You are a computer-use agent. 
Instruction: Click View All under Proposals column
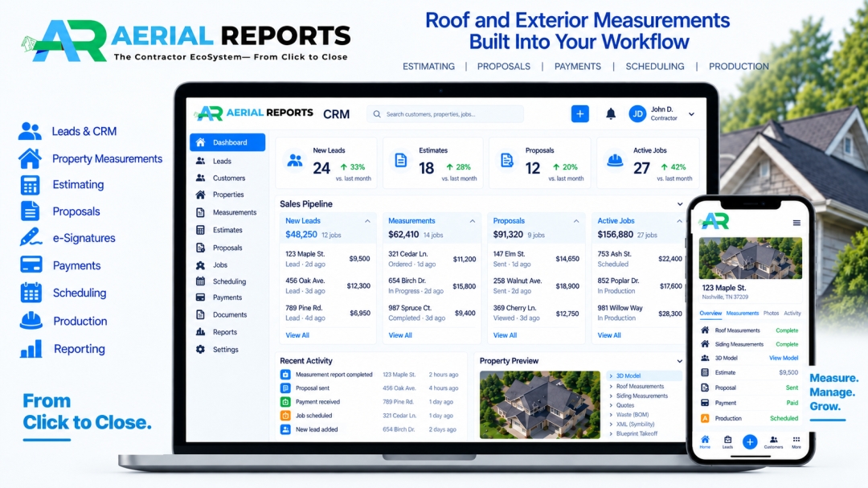tap(505, 335)
